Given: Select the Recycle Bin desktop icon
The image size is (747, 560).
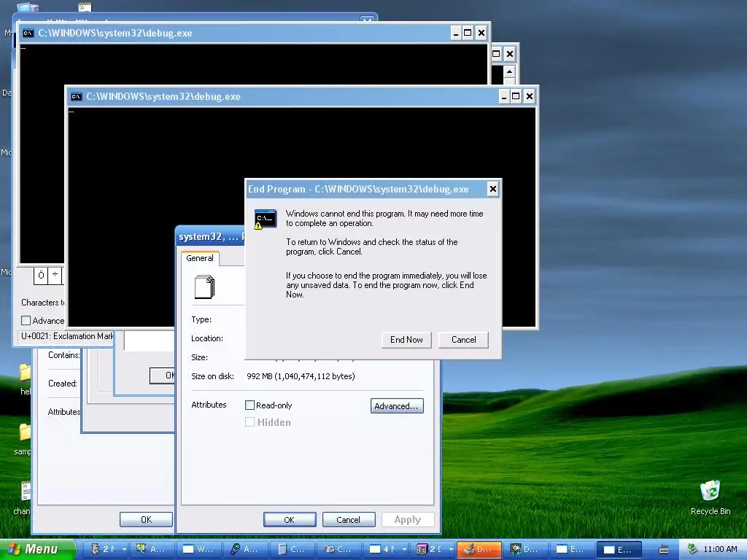Looking at the screenshot, I should tap(711, 497).
